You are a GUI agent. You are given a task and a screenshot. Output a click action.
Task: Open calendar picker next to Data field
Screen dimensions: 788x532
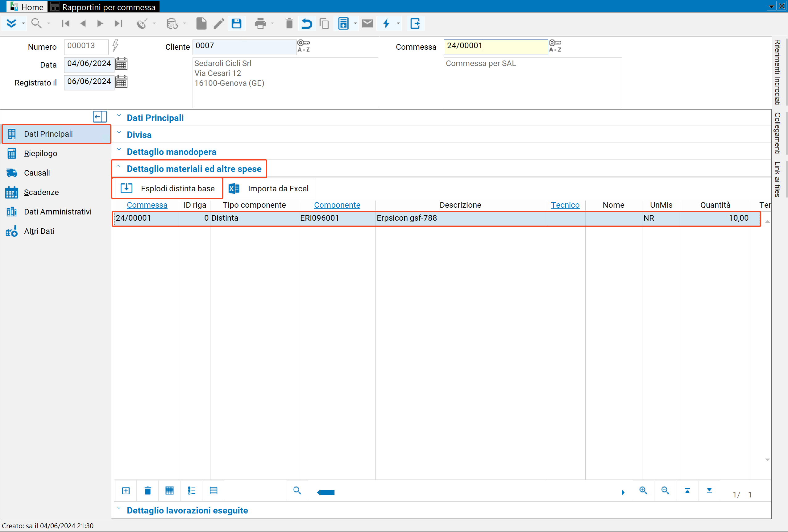(121, 64)
